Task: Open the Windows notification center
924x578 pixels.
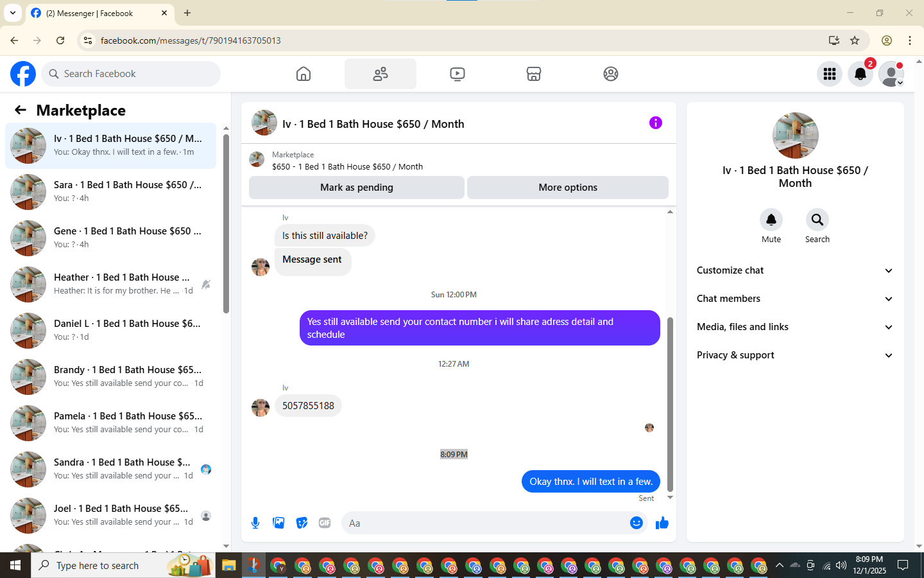Action: click(x=903, y=565)
